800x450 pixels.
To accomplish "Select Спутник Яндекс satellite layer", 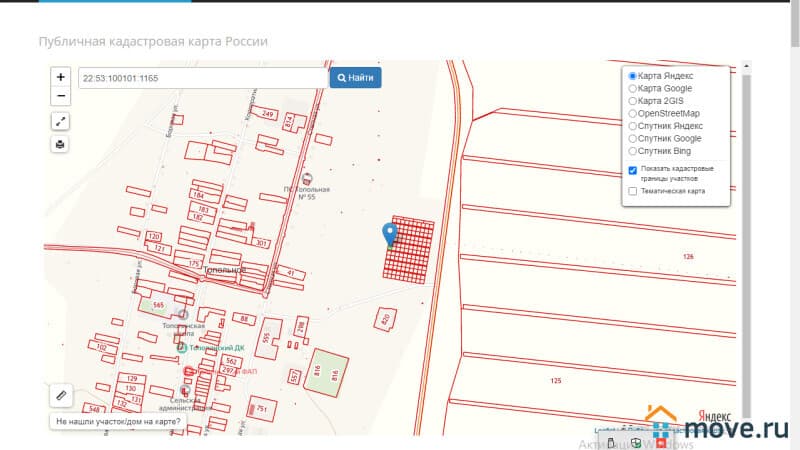I will pos(632,126).
